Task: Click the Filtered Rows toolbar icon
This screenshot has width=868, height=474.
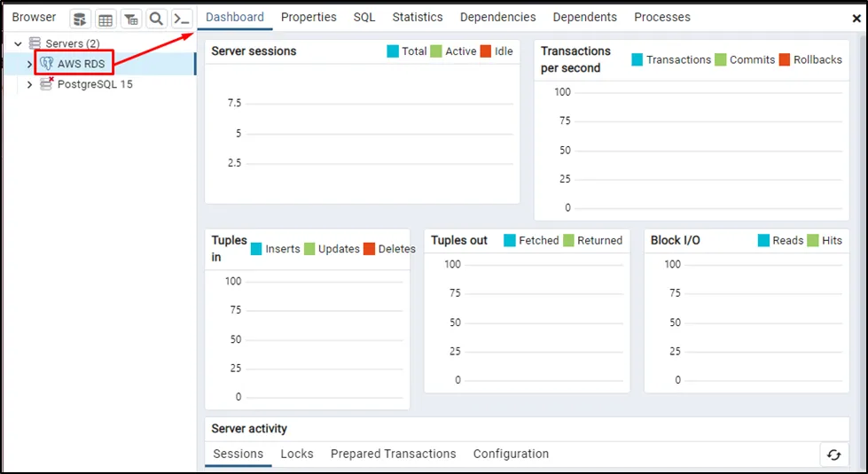Action: point(130,19)
